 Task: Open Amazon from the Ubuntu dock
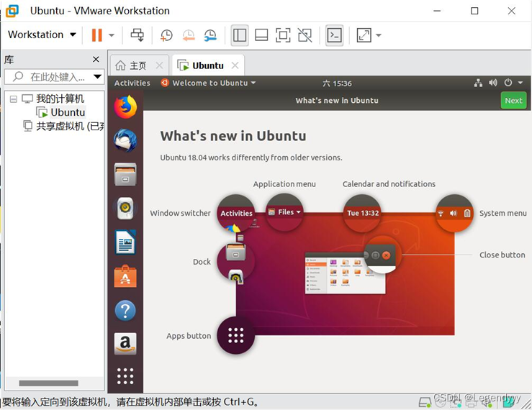pos(125,344)
